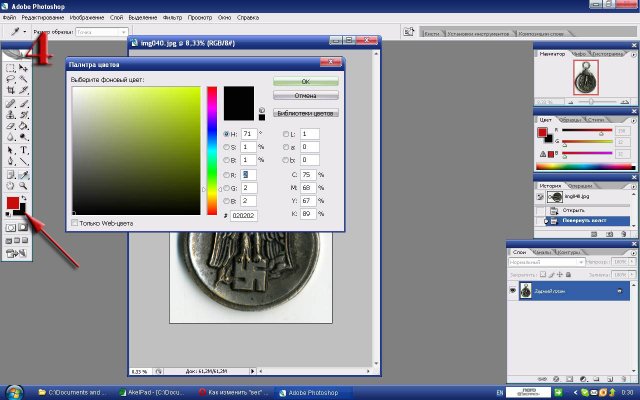
Task: Select the H hue radio button
Action: coord(227,134)
